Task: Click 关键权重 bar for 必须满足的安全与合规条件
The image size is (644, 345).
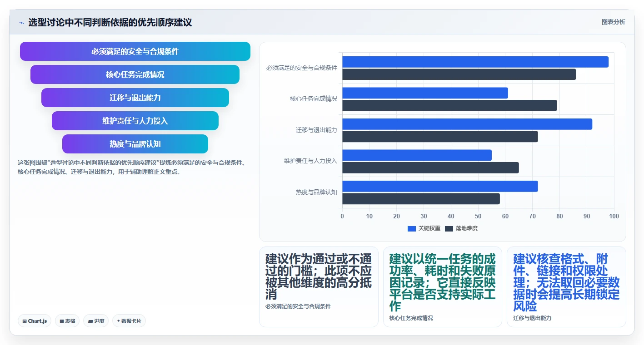Action: coord(475,62)
